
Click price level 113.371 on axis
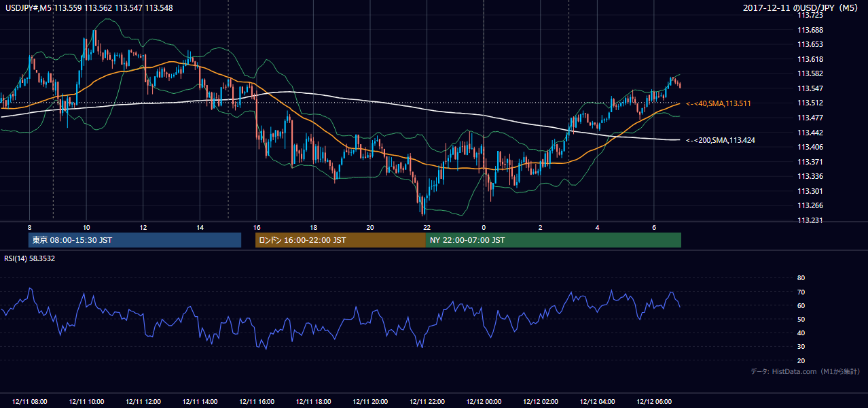pos(810,162)
